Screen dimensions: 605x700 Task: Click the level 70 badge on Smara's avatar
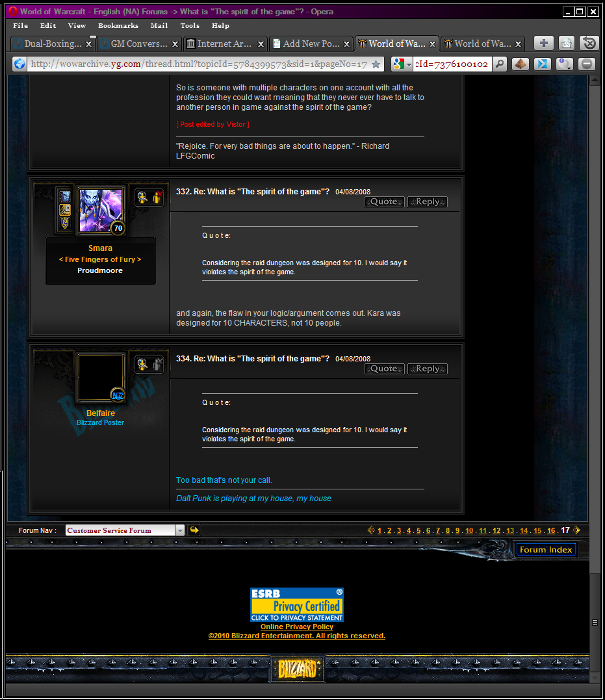(x=118, y=228)
